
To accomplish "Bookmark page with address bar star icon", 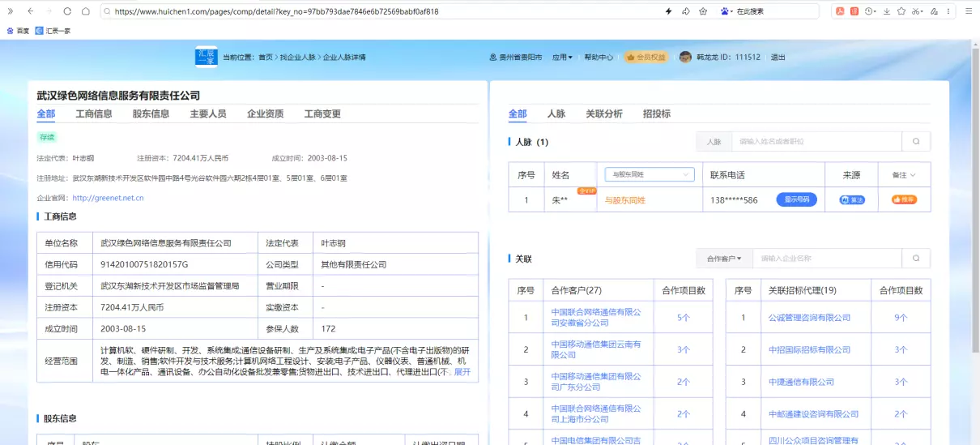I will (x=702, y=11).
